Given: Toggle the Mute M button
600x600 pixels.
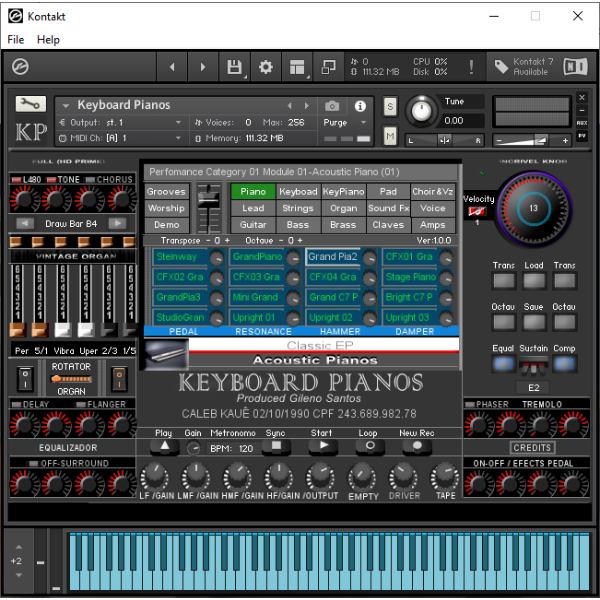Looking at the screenshot, I should pos(390,136).
